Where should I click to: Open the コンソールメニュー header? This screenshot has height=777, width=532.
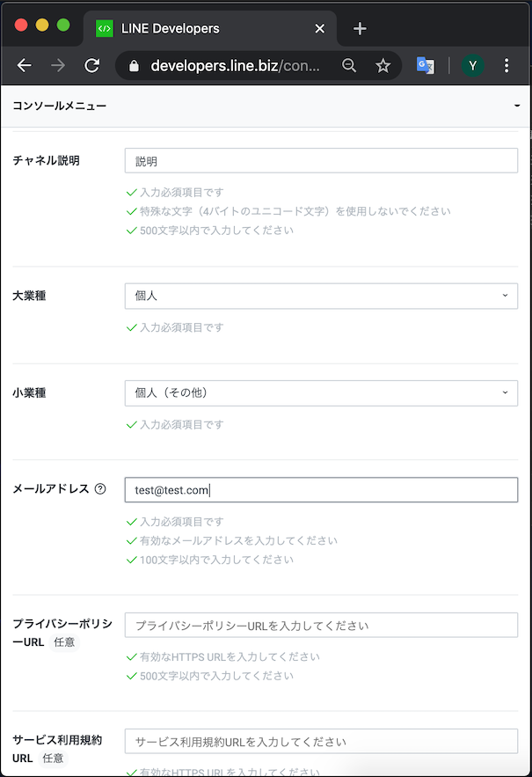tap(266, 106)
